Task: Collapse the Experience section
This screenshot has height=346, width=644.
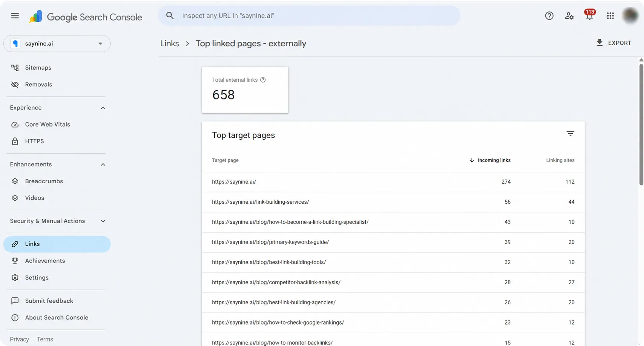Action: (103, 108)
